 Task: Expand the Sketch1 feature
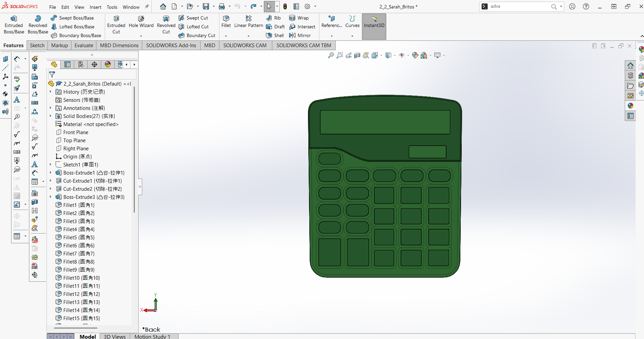click(51, 164)
